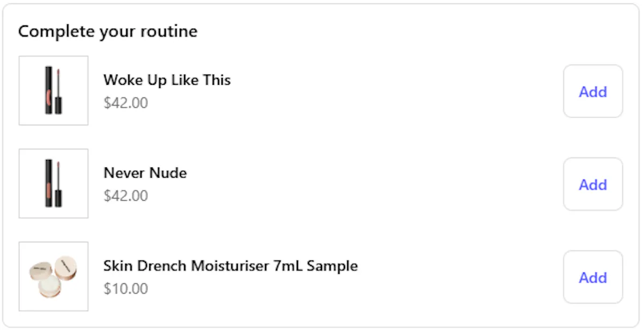Click the $42.00 price under Never Nude

coord(126,195)
